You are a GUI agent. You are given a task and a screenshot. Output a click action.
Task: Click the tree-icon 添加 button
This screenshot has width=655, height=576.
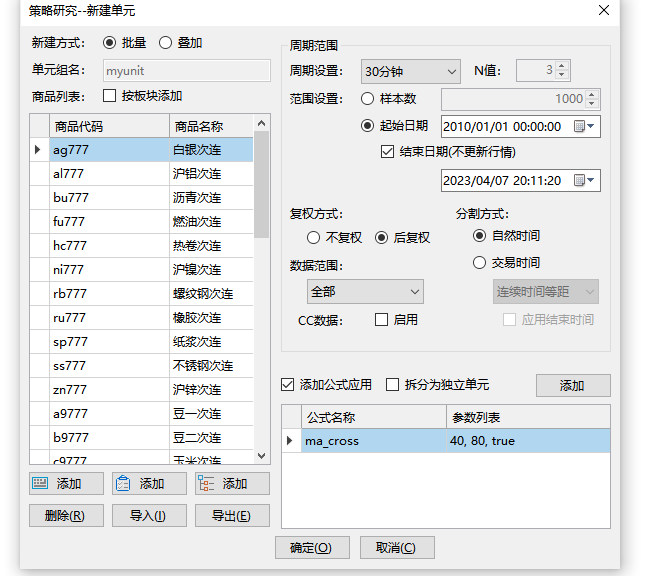[x=232, y=484]
